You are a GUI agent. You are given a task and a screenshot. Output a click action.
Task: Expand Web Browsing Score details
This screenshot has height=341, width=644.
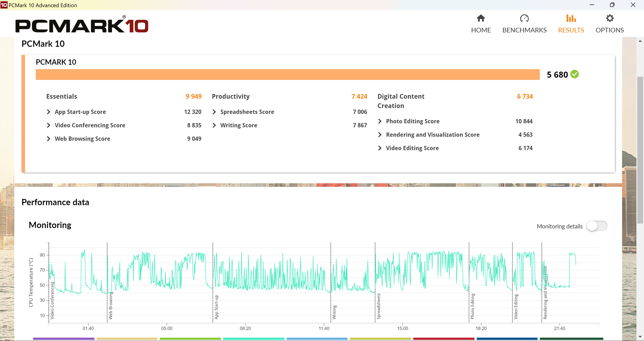(x=49, y=139)
